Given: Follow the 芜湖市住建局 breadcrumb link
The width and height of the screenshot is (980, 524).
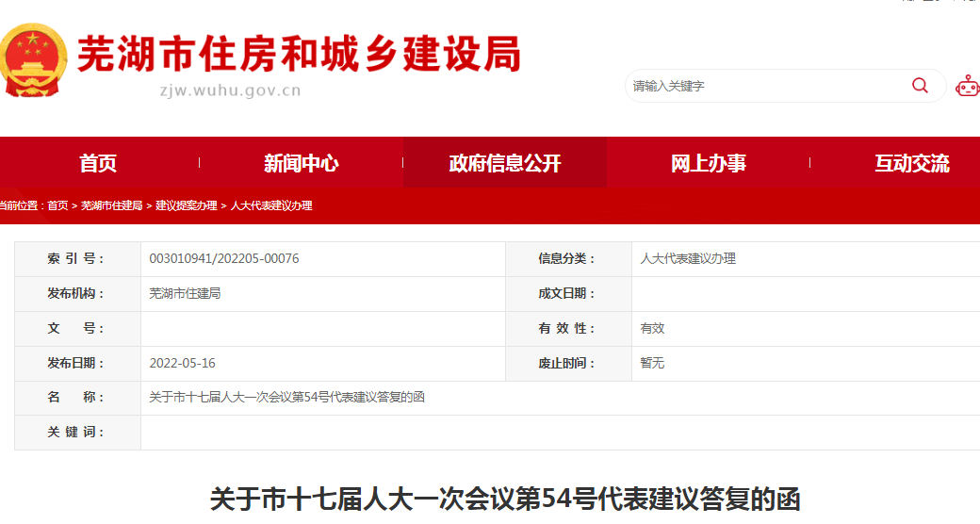Looking at the screenshot, I should tap(111, 205).
